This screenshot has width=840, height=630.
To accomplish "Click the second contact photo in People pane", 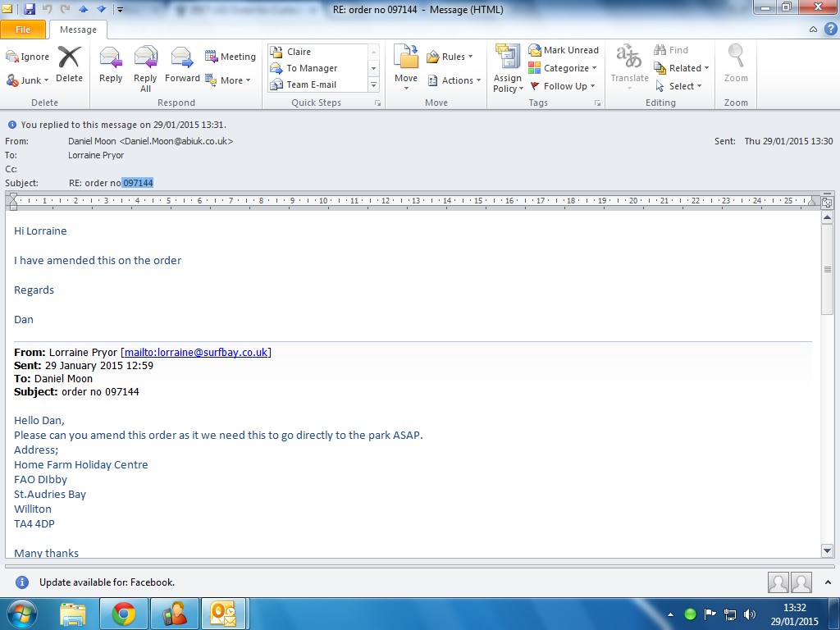I will click(x=801, y=582).
